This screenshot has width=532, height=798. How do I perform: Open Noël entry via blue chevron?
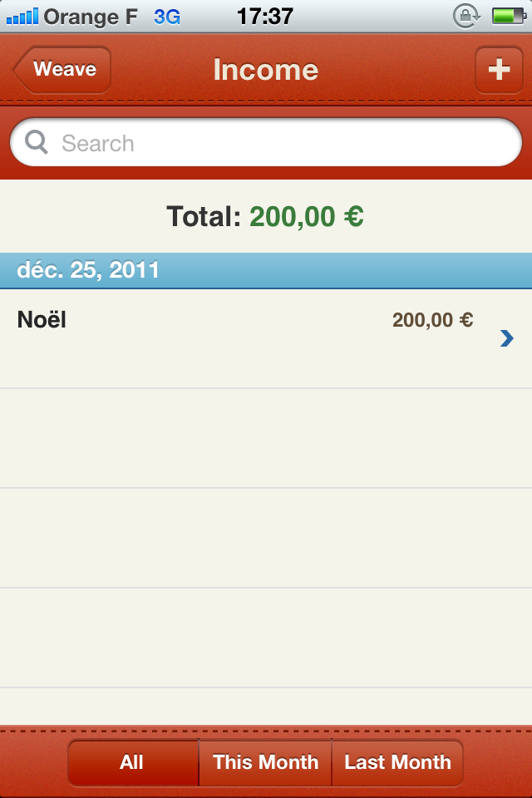pos(506,337)
